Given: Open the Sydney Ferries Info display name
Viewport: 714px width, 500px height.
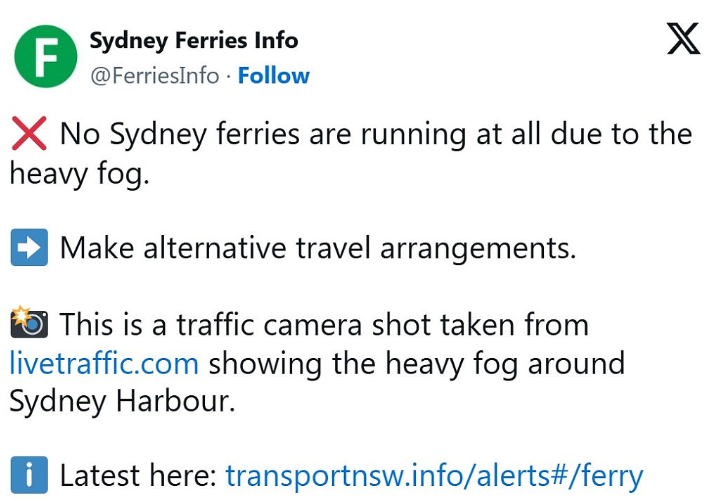Looking at the screenshot, I should pos(194,41).
